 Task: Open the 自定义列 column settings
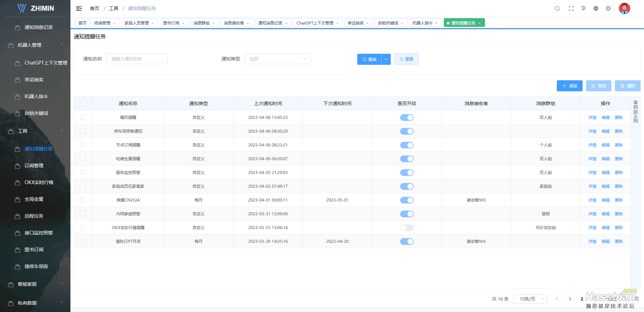click(635, 112)
